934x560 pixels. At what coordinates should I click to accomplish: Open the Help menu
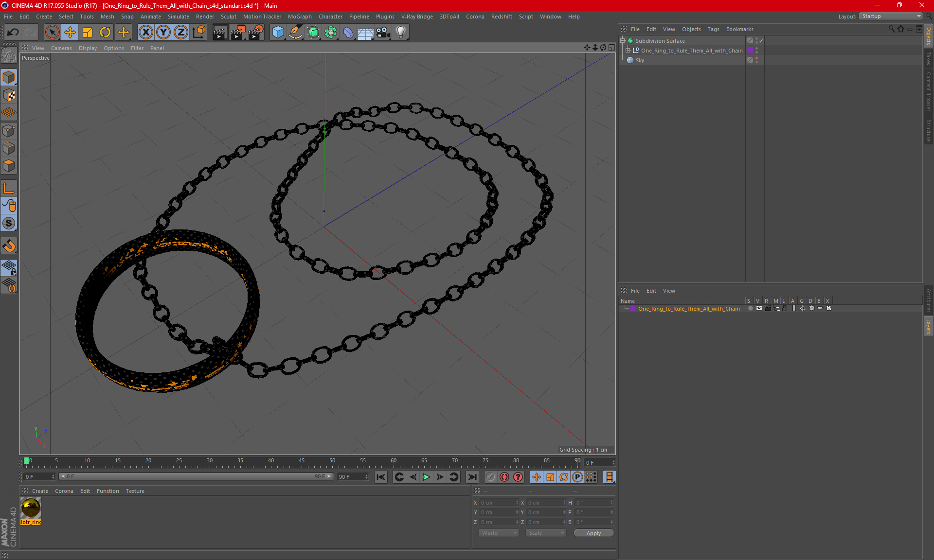574,17
